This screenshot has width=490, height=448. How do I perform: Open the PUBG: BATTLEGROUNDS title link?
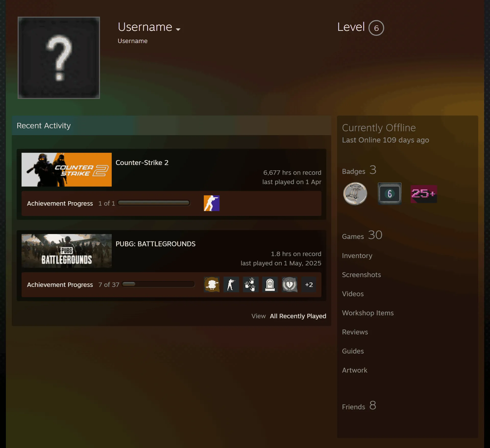coord(155,244)
